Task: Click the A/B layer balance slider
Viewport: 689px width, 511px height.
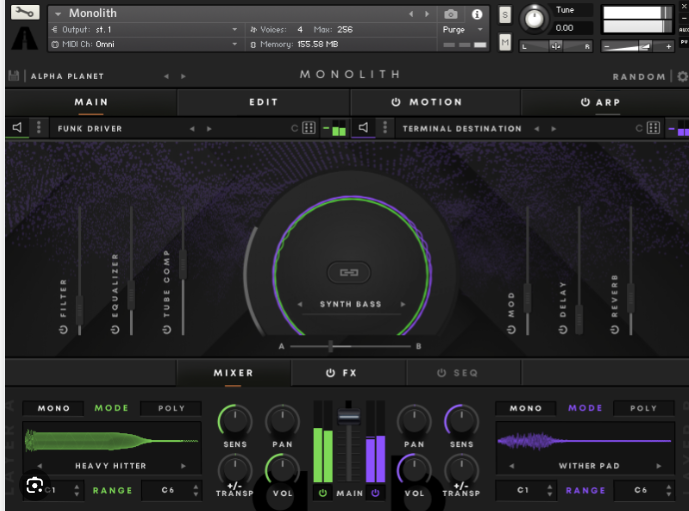Action: tap(350, 346)
